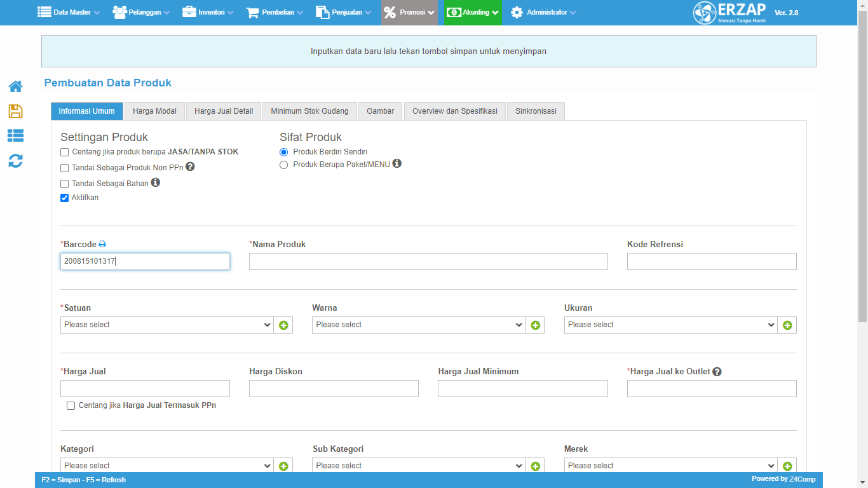Viewport: 868px width, 488px height.
Task: Open the Inventori menu
Action: 208,12
